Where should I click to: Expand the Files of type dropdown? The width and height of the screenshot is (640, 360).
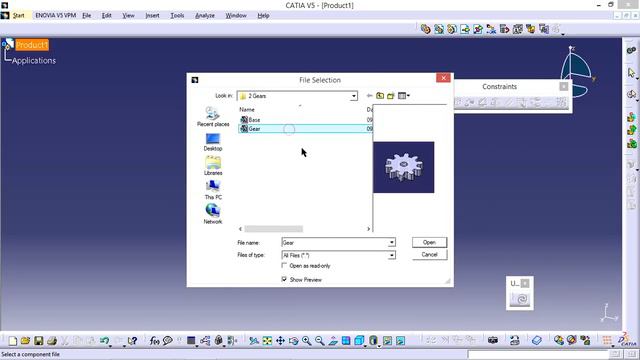(x=391, y=255)
